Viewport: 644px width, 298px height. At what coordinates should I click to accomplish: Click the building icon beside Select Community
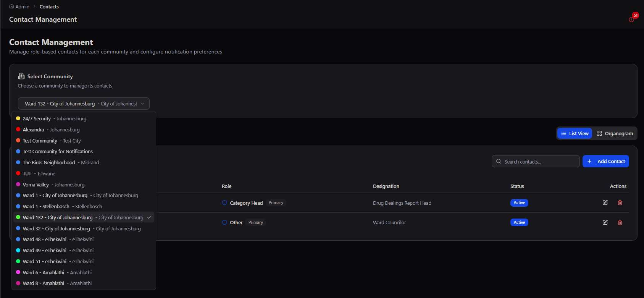[21, 76]
